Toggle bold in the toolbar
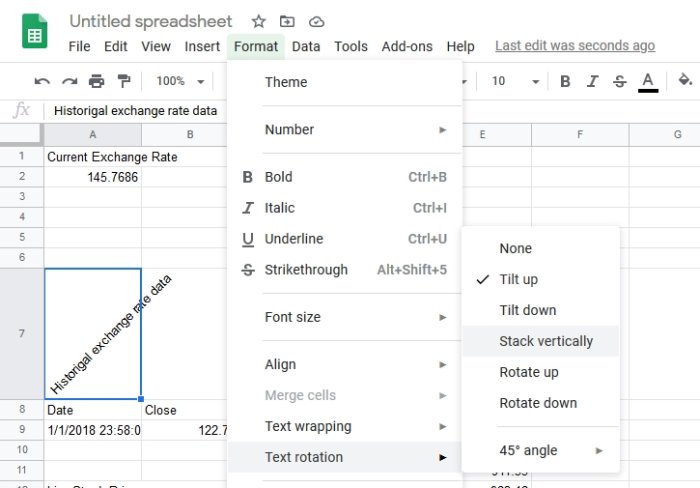 click(565, 82)
